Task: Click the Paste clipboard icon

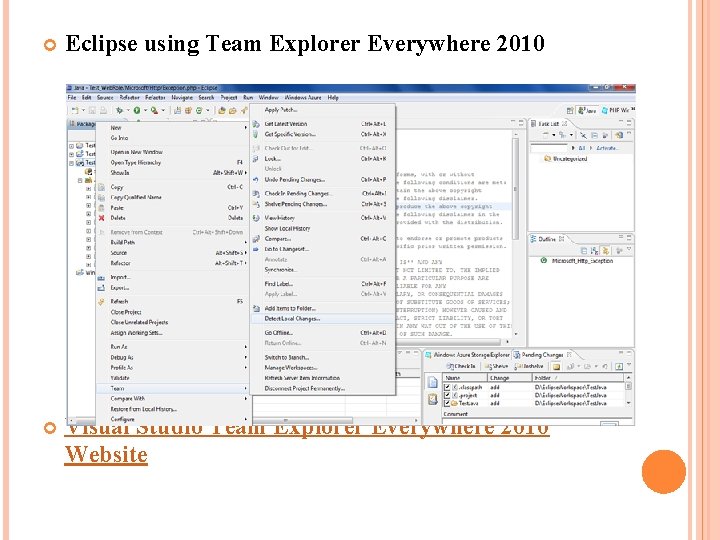Action: (101, 208)
